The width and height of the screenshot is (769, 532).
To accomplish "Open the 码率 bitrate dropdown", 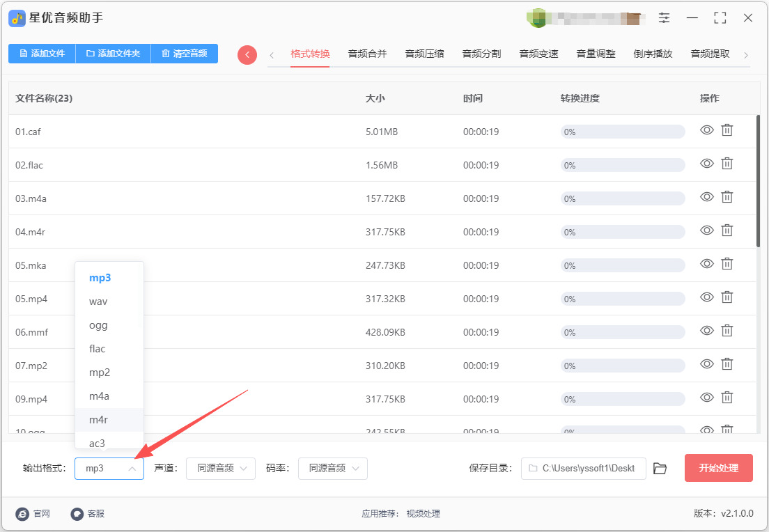I will 332,468.
